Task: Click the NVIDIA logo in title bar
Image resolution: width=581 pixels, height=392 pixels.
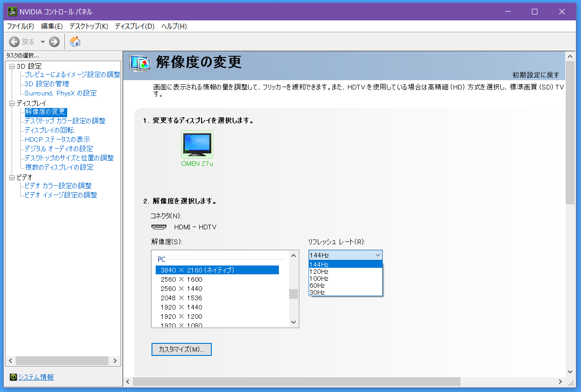Action: [x=13, y=12]
